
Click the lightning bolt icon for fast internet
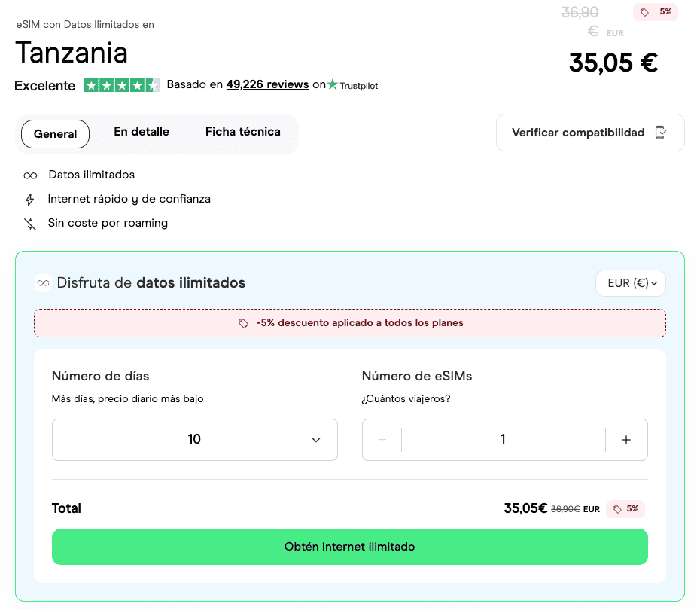point(30,200)
